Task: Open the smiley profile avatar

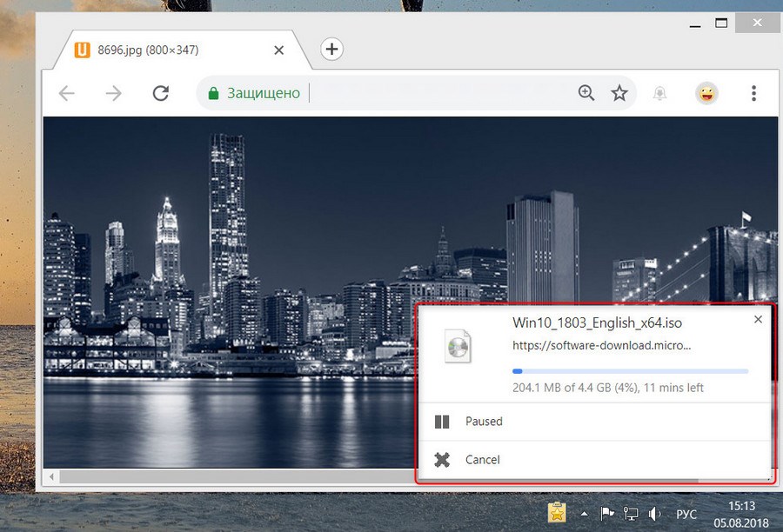Action: [x=706, y=93]
